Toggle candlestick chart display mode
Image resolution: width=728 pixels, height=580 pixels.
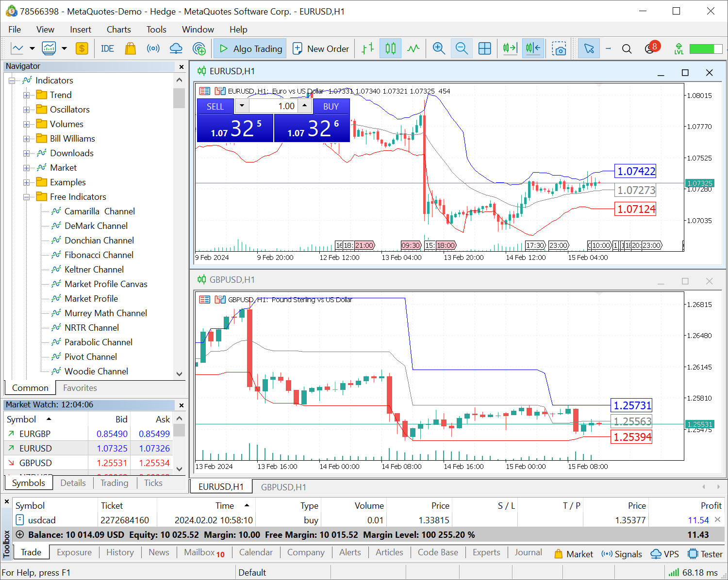[x=390, y=48]
